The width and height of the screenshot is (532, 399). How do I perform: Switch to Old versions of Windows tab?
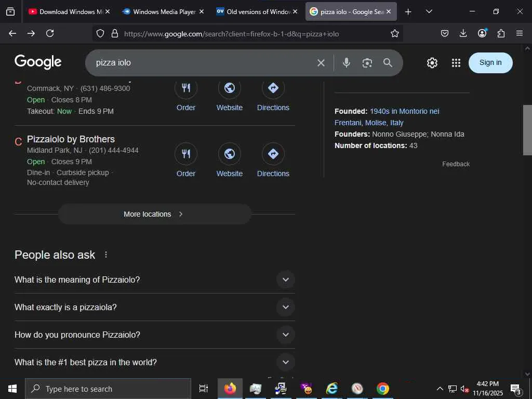[x=254, y=11]
